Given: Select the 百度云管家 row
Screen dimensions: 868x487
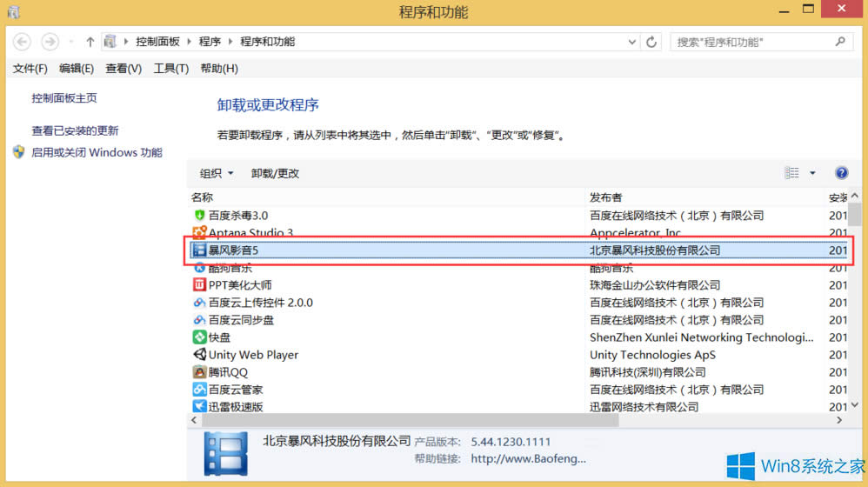Looking at the screenshot, I should coord(518,389).
